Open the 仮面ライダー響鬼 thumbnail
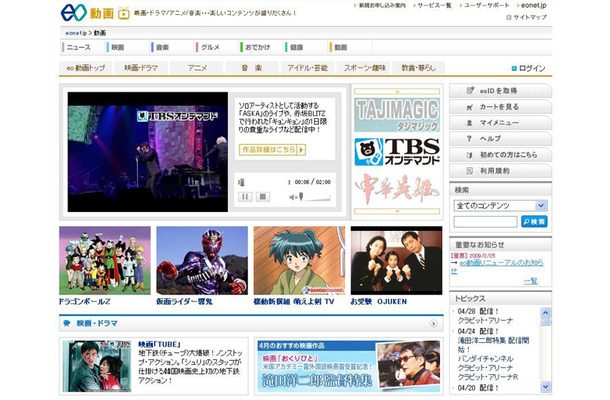 [x=202, y=260]
